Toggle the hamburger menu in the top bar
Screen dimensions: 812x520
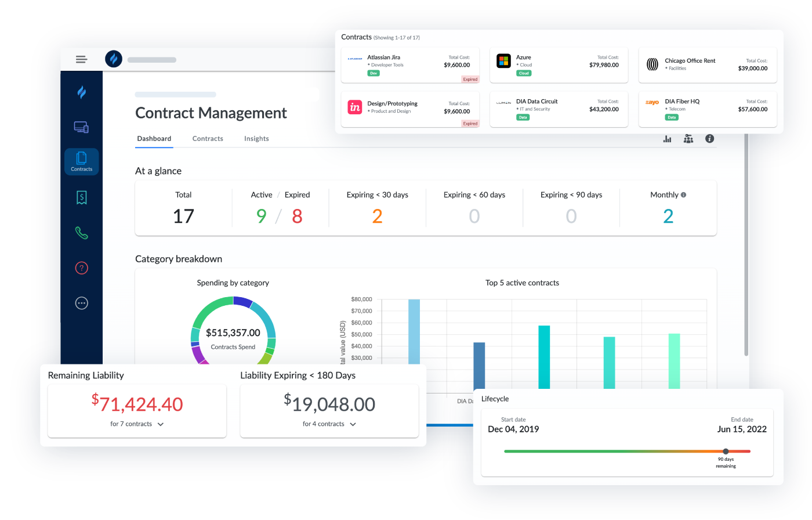coord(81,59)
